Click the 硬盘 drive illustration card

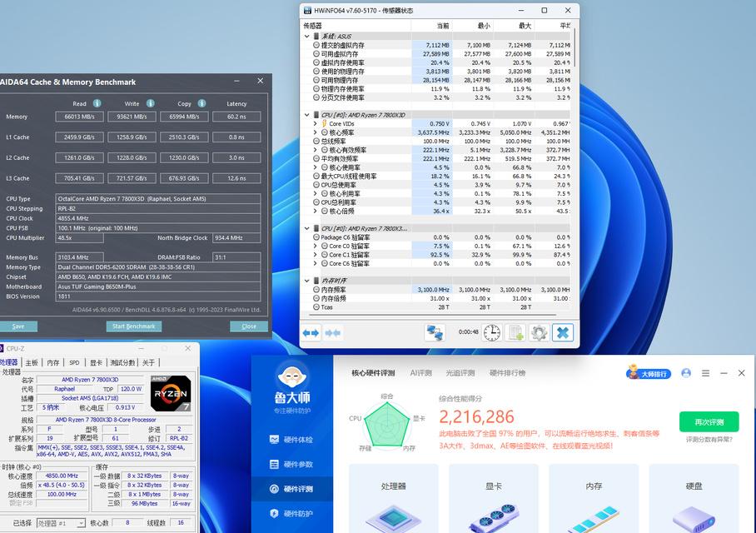(694, 499)
